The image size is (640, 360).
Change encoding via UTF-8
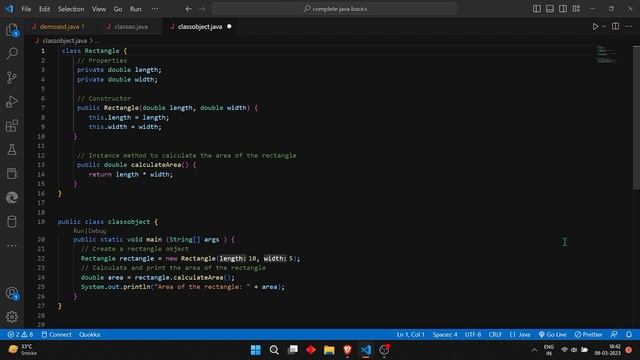pyautogui.click(x=473, y=334)
